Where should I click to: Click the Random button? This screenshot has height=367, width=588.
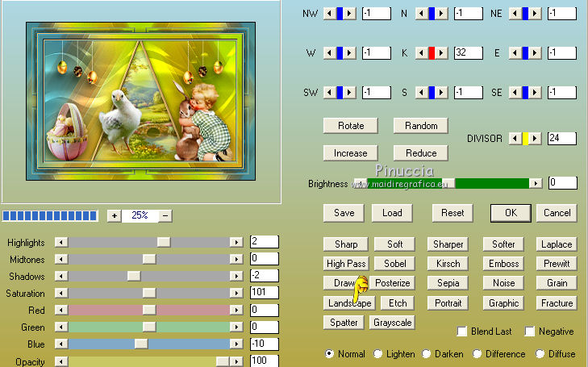coord(421,126)
